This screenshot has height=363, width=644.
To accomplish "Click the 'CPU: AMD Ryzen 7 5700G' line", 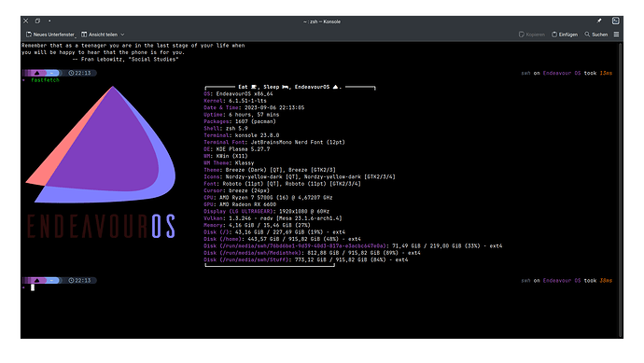I will (268, 198).
